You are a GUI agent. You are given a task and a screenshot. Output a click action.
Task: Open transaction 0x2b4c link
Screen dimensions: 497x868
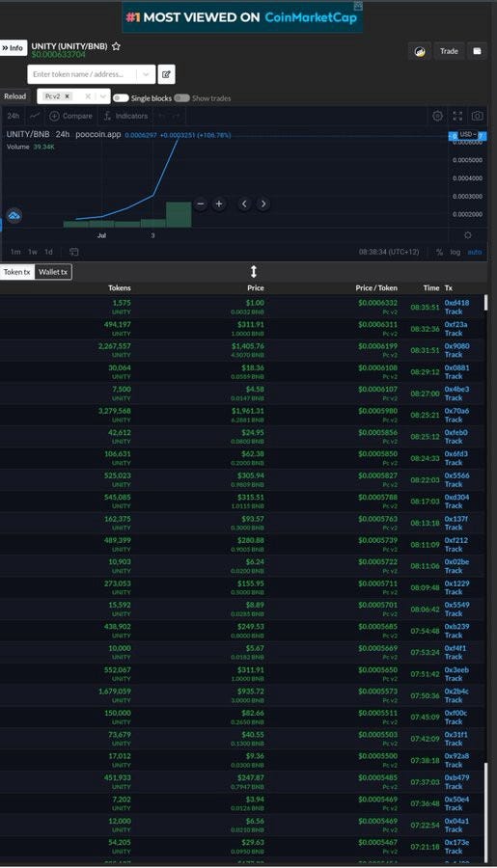point(456,692)
